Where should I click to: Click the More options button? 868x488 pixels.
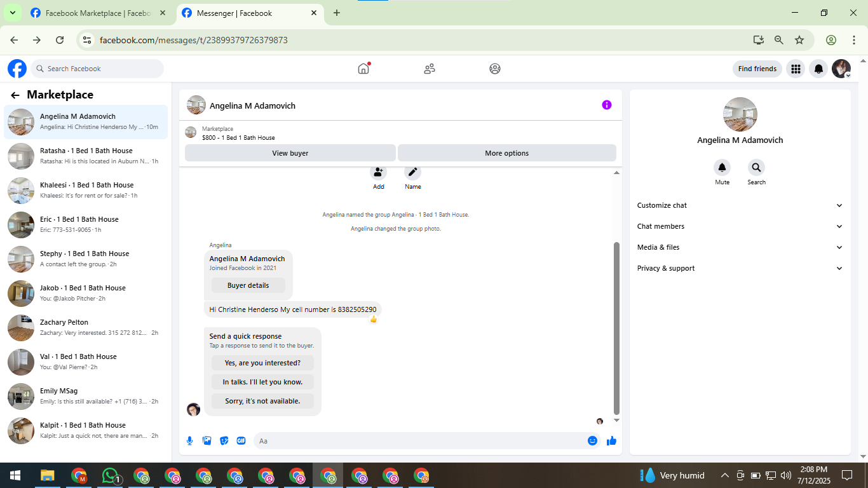click(x=506, y=153)
